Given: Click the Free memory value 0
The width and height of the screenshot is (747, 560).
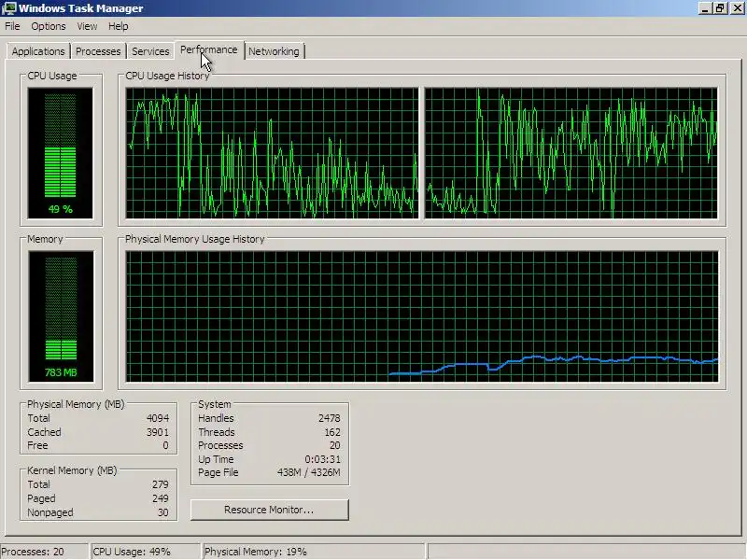Looking at the screenshot, I should (x=165, y=446).
